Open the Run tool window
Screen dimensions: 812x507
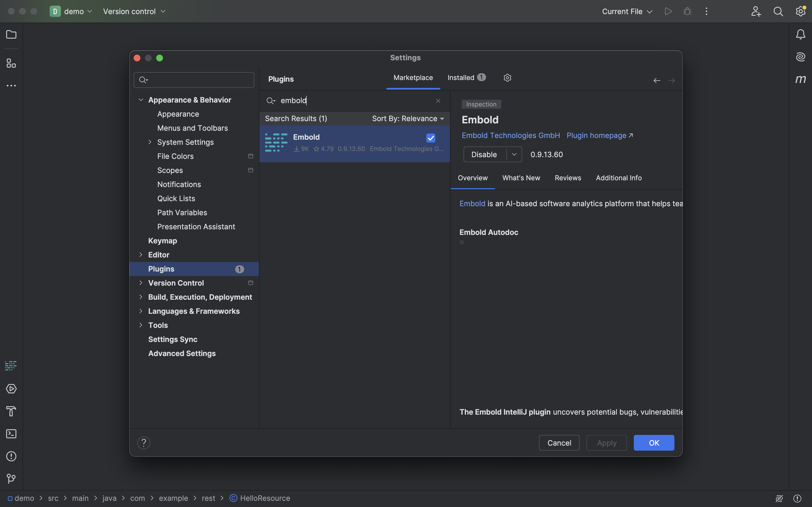coord(11,389)
